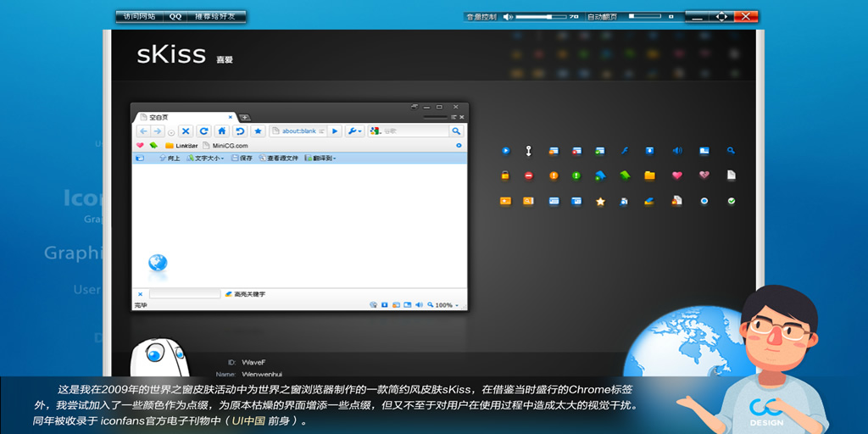Click the gold star icon in grid
This screenshot has height=434, width=868.
pos(601,202)
